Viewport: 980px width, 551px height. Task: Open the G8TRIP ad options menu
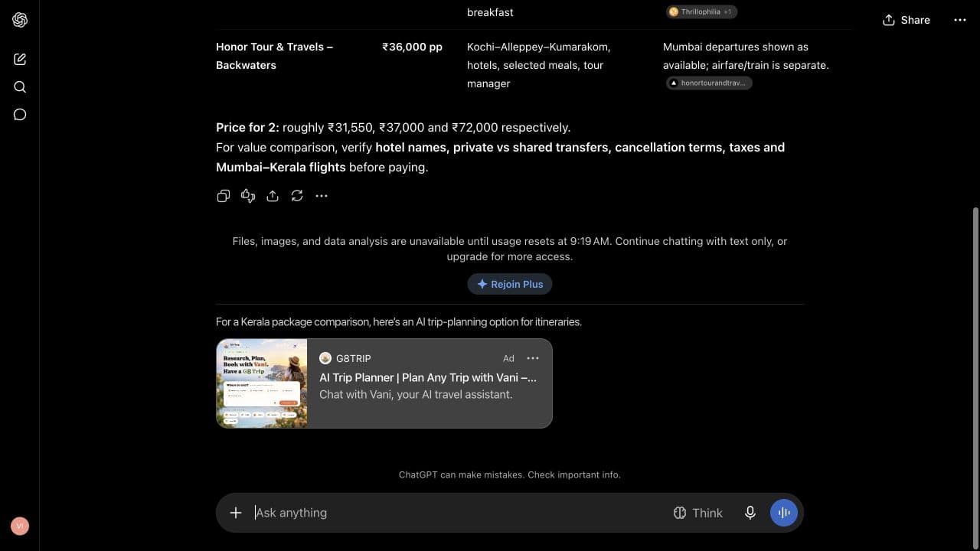click(x=533, y=358)
